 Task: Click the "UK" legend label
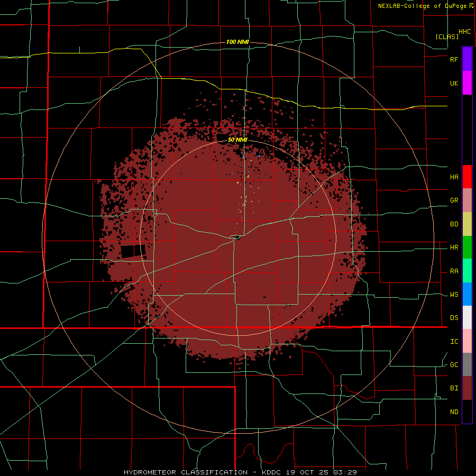tap(454, 83)
